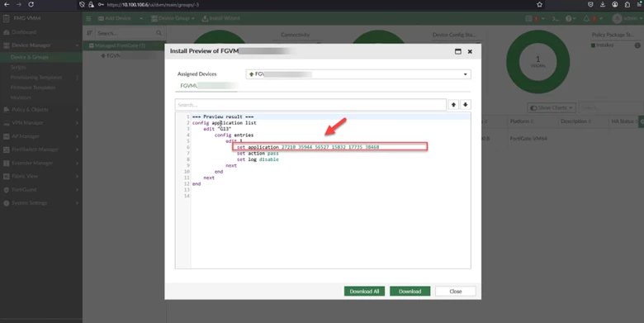Open the Device Group dropdown
This screenshot has height=323, width=644.
pos(173,18)
